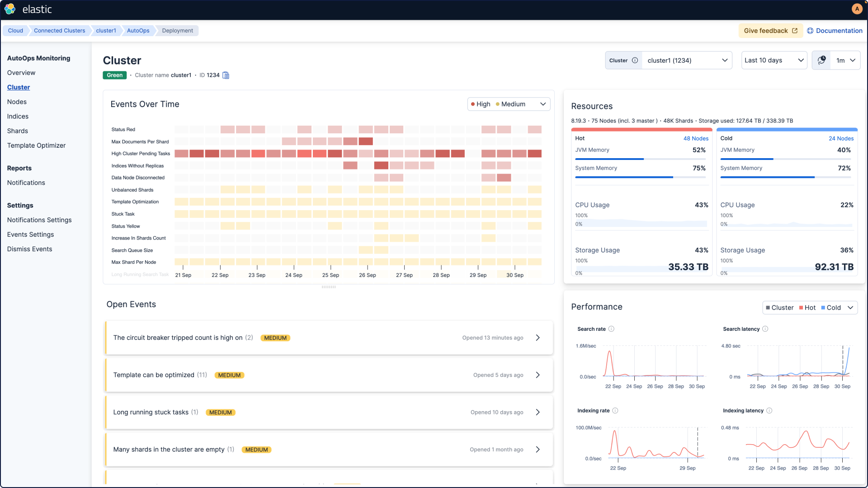Click the Cluster selector info icon
Viewport: 868px width, 488px height.
point(635,61)
